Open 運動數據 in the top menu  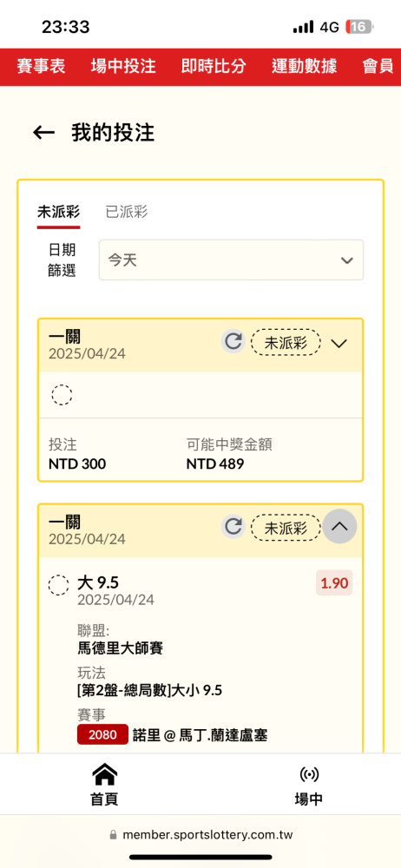coord(304,67)
